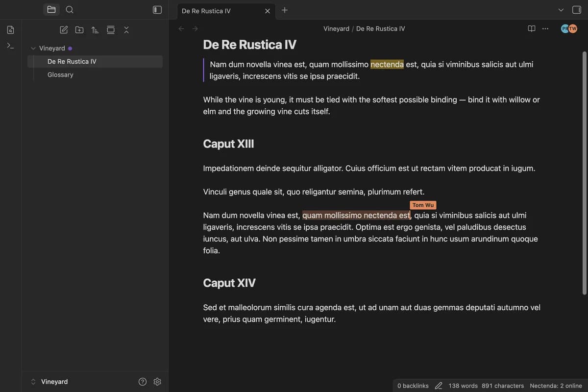Click 0 backlinks in status bar

(413, 386)
